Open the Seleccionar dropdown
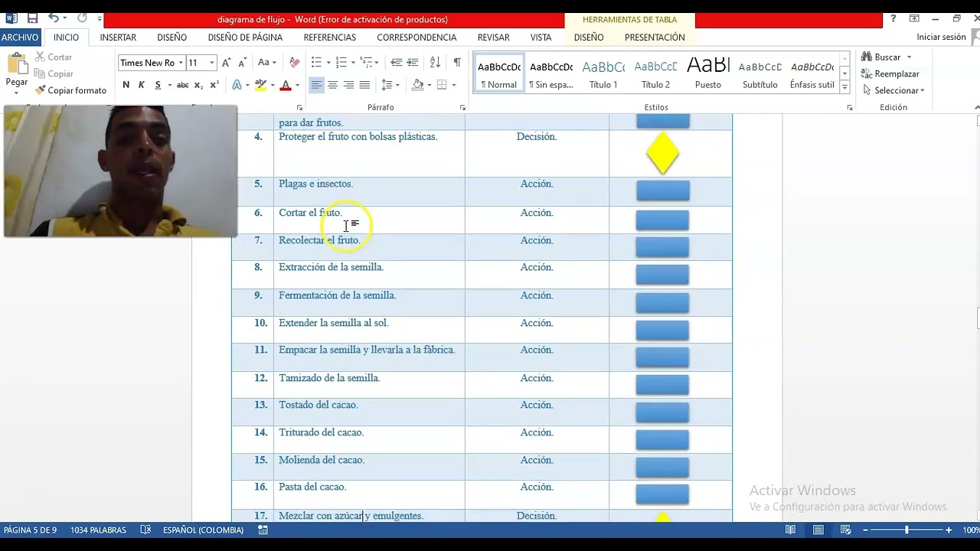This screenshot has height=551, width=980. click(893, 90)
